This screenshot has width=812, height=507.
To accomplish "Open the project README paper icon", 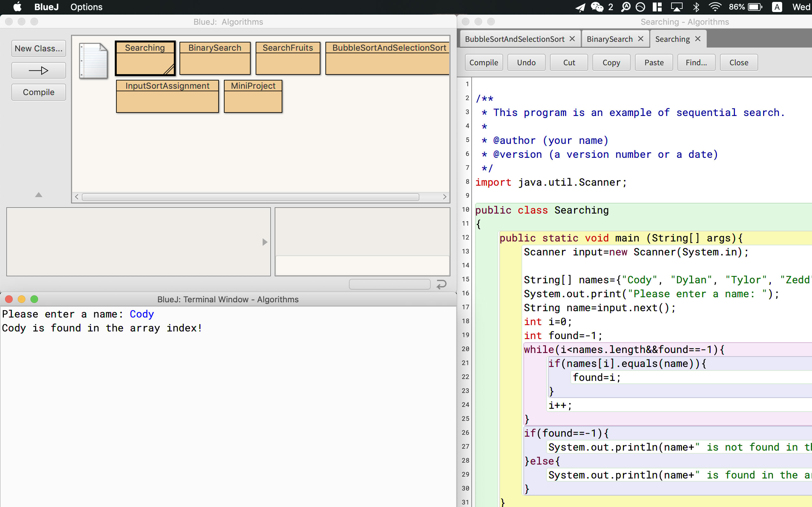I will pyautogui.click(x=93, y=61).
